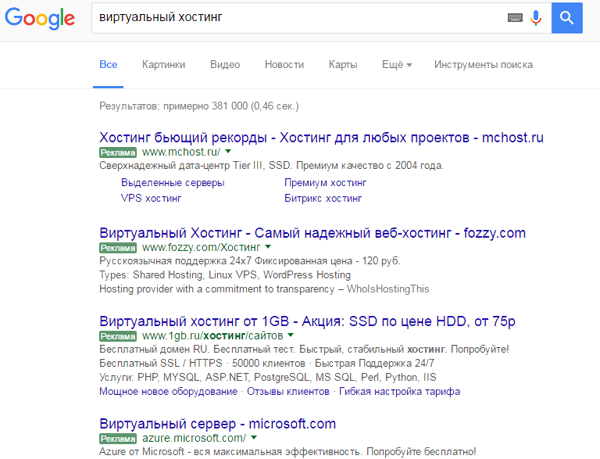Open the Битрикс хостинг sitelink

[323, 198]
